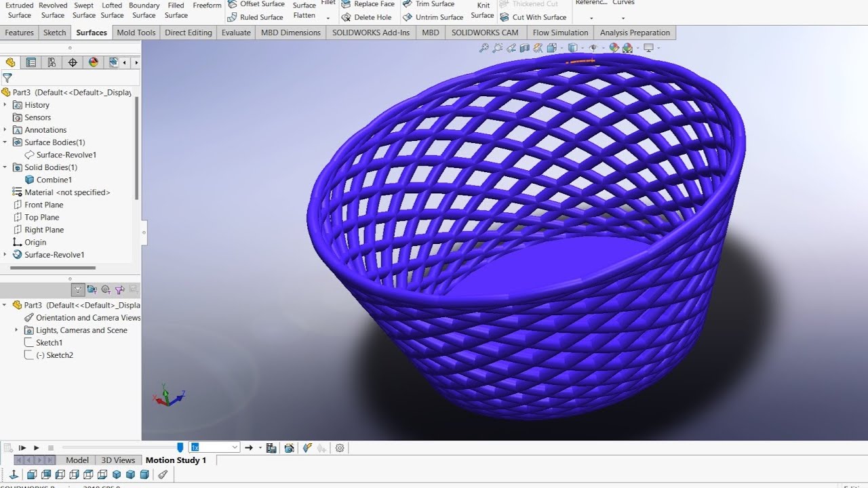Click Delete Hole surface tool

tap(366, 17)
